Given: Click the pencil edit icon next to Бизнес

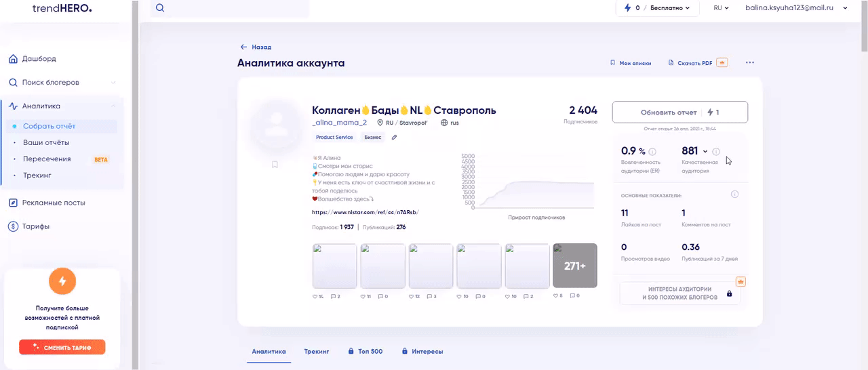Looking at the screenshot, I should pos(394,137).
